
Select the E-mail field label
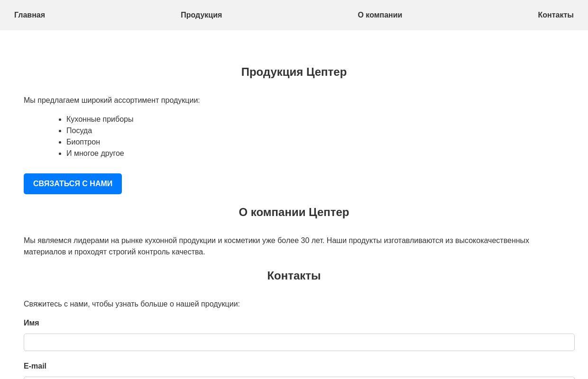[35, 366]
